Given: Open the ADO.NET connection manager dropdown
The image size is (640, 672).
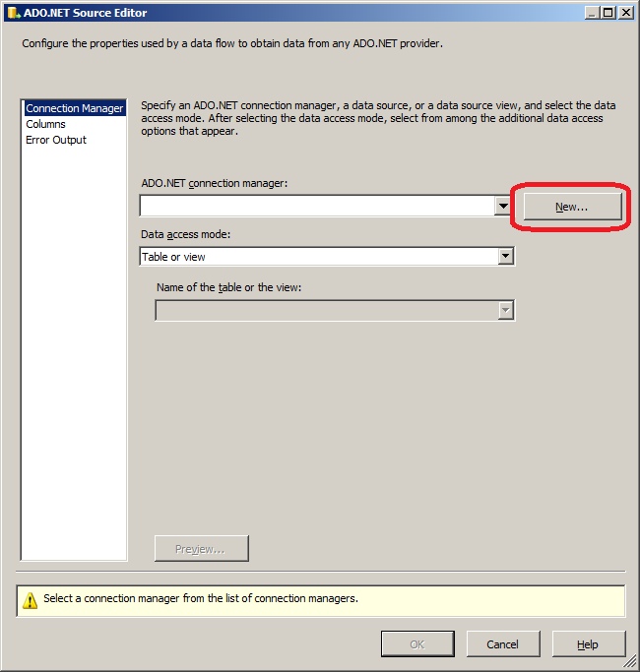Looking at the screenshot, I should click(503, 206).
